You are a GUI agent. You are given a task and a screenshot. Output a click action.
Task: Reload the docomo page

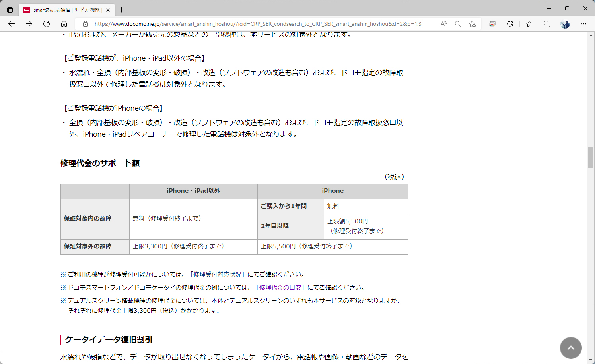click(47, 23)
